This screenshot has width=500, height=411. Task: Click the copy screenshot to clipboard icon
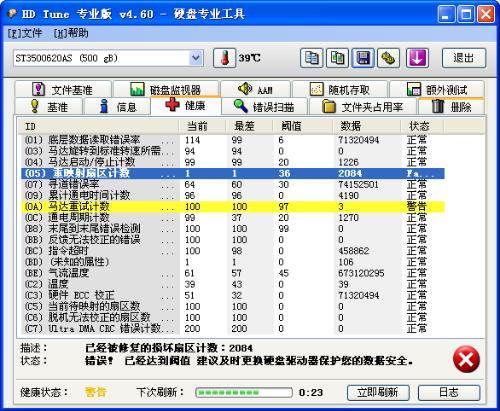(x=337, y=58)
